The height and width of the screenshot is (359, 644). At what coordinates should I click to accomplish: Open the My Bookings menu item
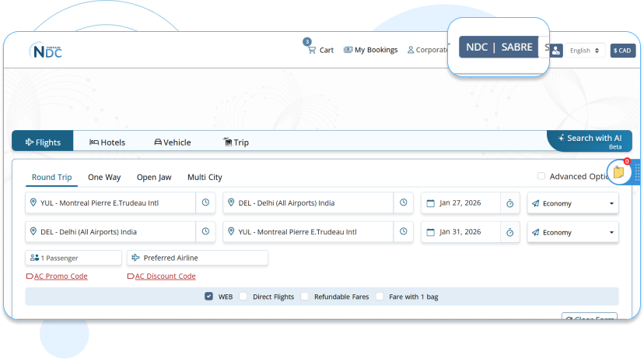[x=370, y=50]
